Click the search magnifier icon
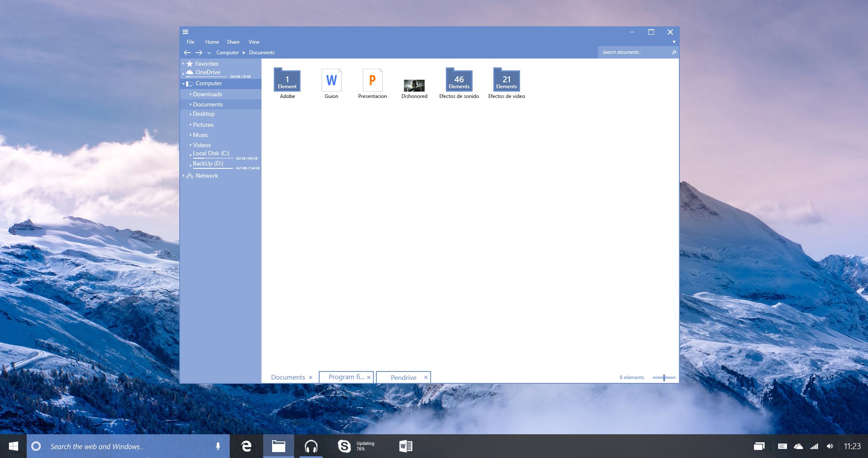 click(x=674, y=52)
